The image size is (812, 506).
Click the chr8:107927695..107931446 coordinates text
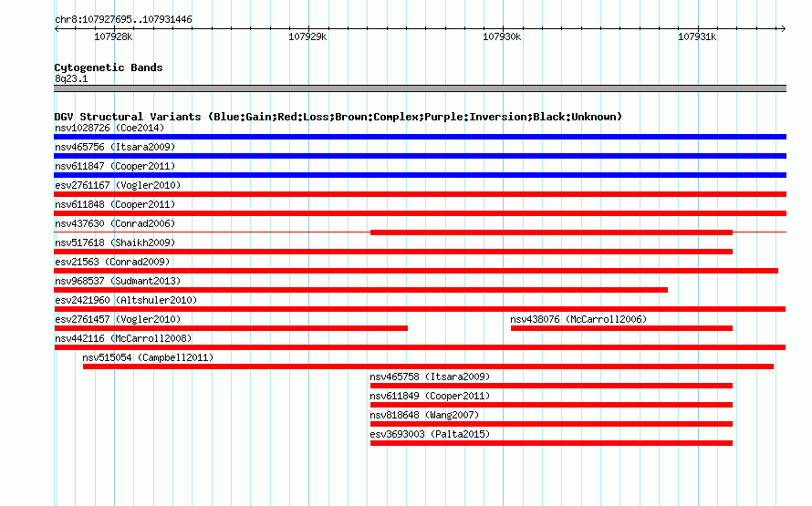(x=123, y=19)
